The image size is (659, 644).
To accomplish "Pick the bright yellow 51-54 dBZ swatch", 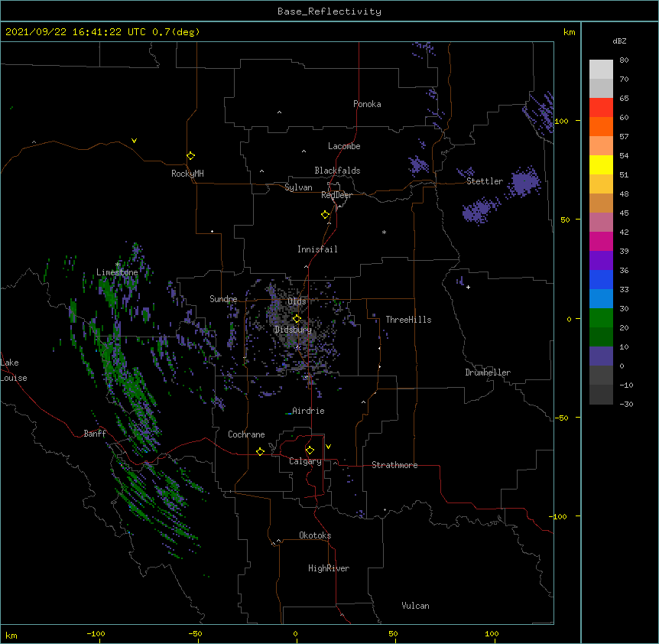I will click(x=601, y=164).
